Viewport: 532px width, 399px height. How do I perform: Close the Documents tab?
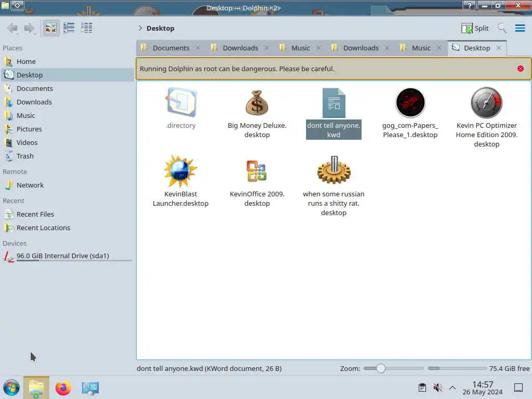[x=198, y=48]
